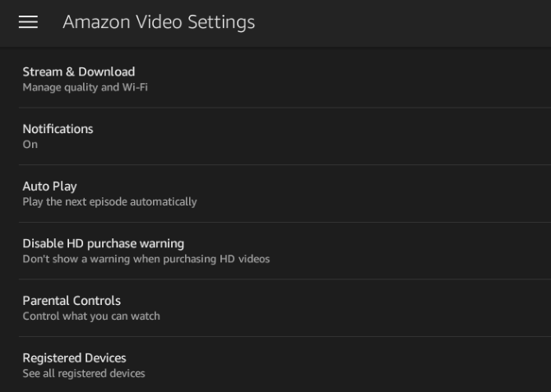This screenshot has height=392, width=551.
Task: Toggle the Auto Play setting
Action: pos(275,194)
